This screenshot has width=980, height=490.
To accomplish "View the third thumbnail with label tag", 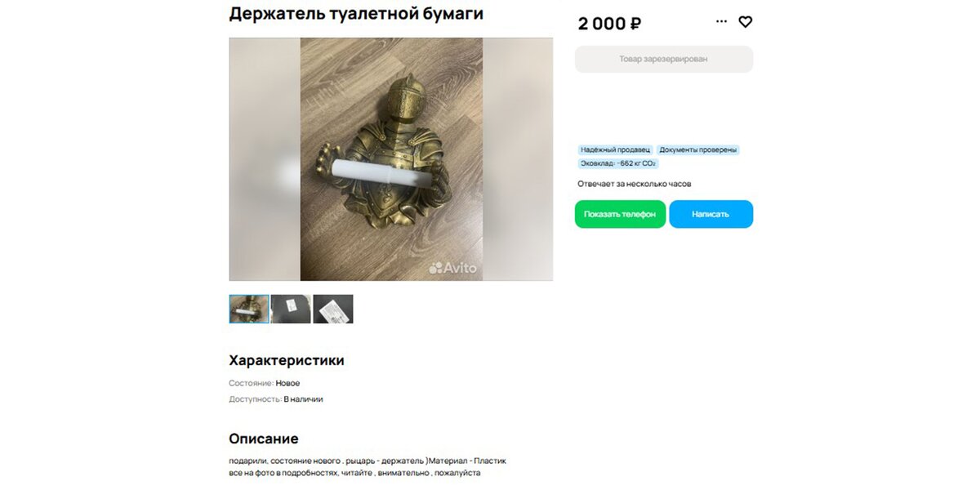I will (333, 309).
